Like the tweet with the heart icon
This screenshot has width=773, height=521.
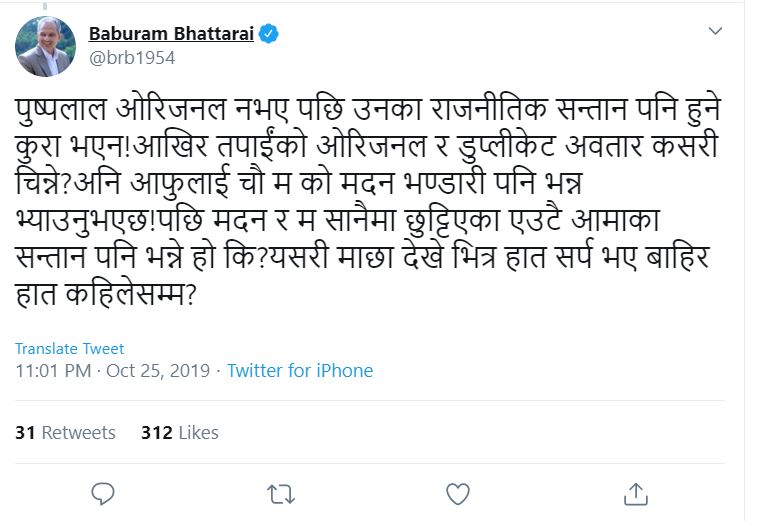coord(458,493)
